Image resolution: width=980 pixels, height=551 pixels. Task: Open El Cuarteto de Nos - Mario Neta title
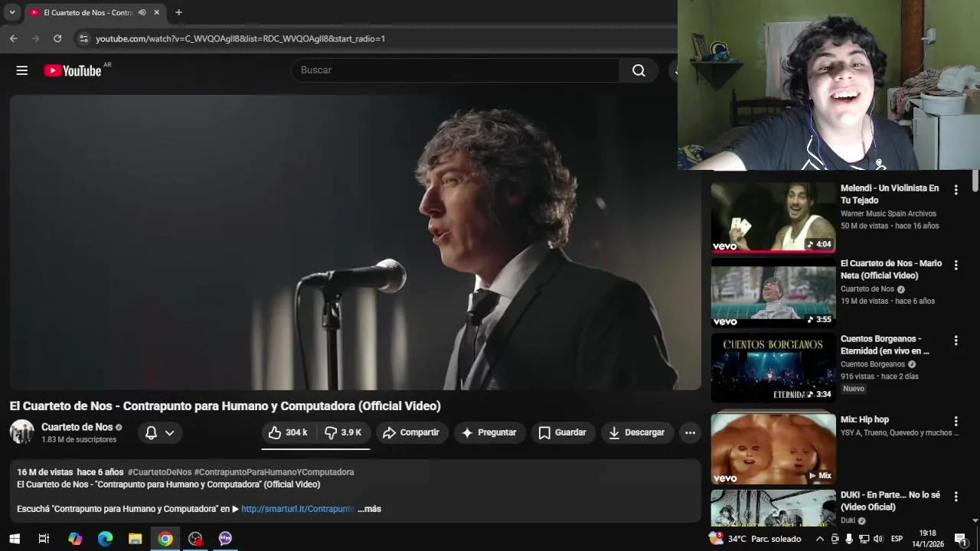tap(891, 269)
